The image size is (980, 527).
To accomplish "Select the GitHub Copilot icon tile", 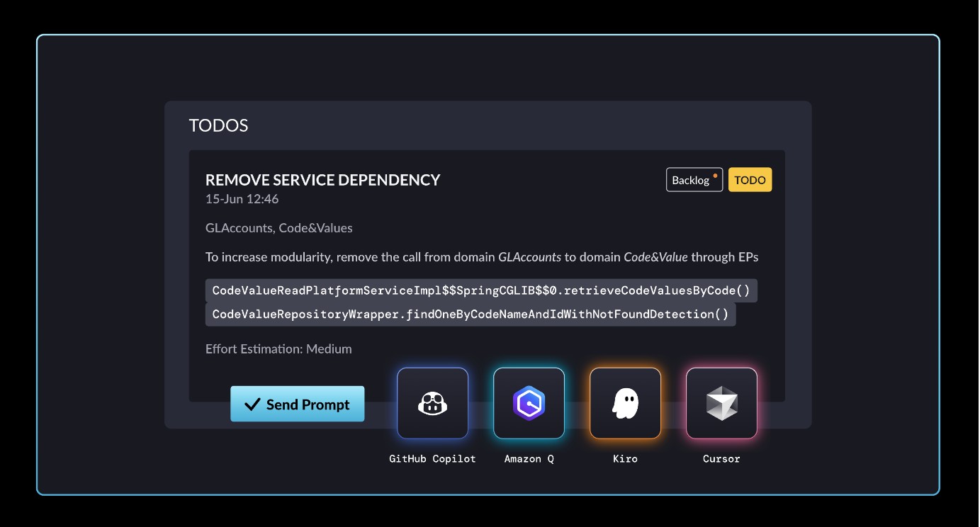I will (432, 403).
